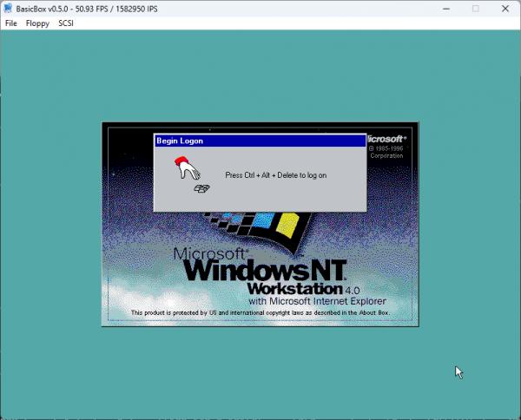The image size is (521, 420).
Task: Click the 'Windows NT' splash title text
Action: 265,270
